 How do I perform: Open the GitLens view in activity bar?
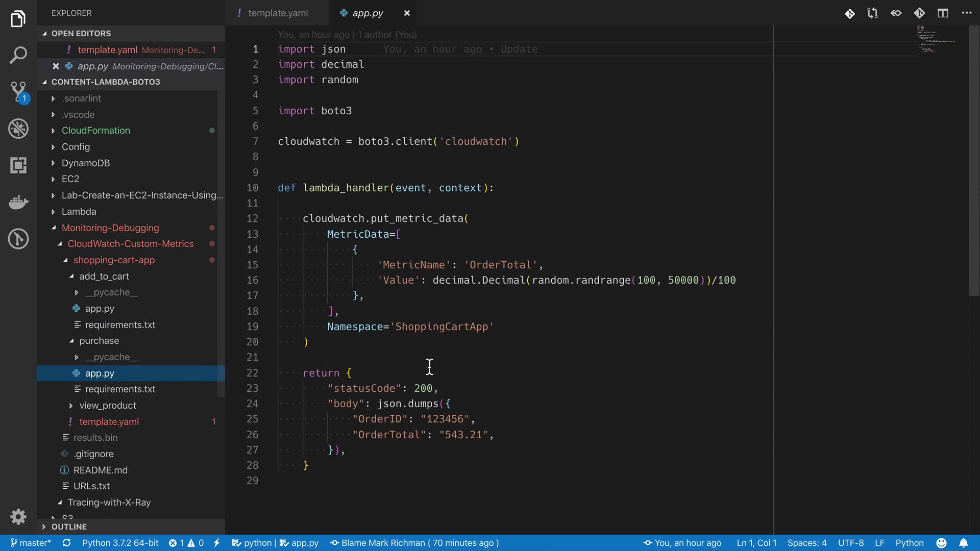point(18,239)
